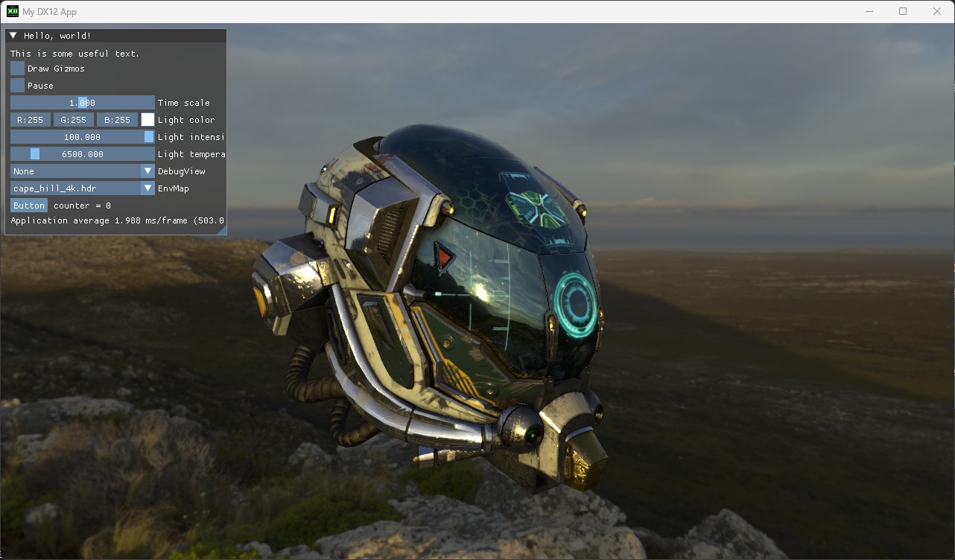Enable the Draw Gizmos checkbox

click(17, 69)
